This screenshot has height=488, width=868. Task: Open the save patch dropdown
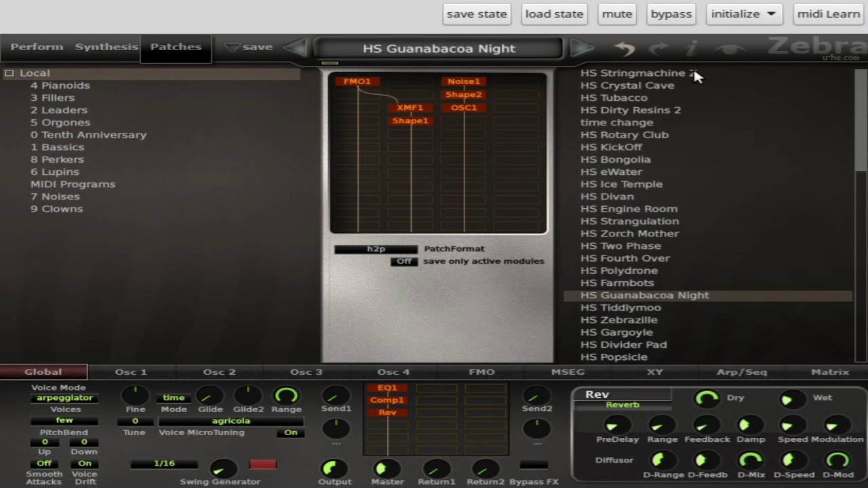click(248, 47)
